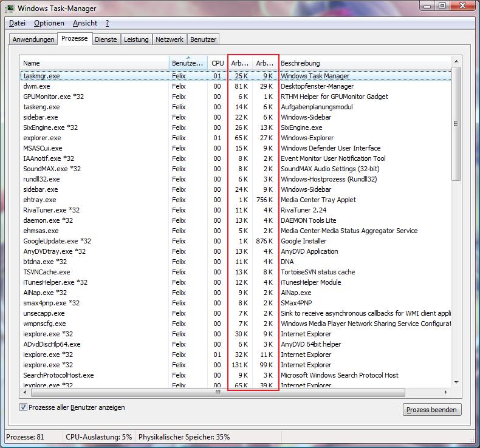This screenshot has height=448, width=480.
Task: Switch to the Dienste tab
Action: [x=106, y=39]
